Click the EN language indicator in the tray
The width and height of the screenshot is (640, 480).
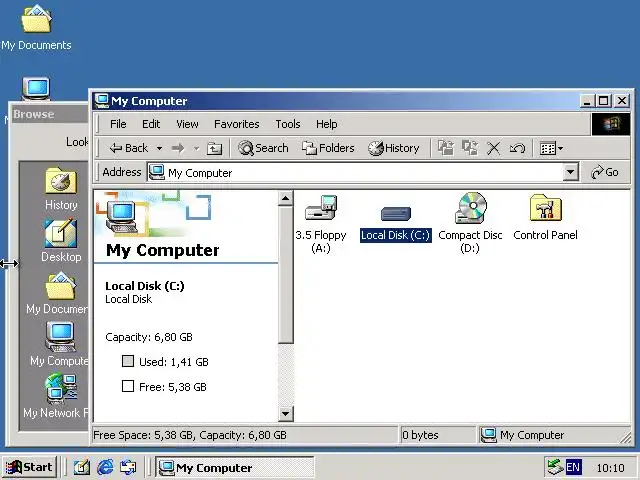click(573, 467)
